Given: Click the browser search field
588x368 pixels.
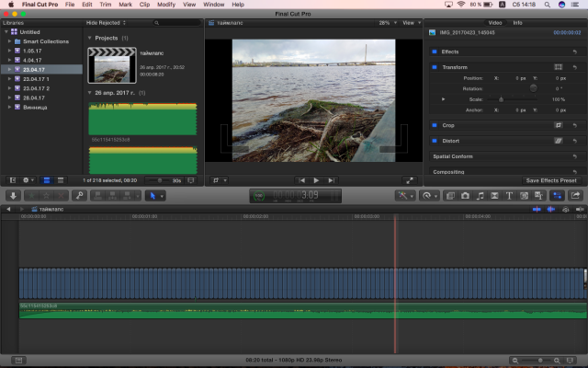Looking at the screenshot, I should (177, 23).
